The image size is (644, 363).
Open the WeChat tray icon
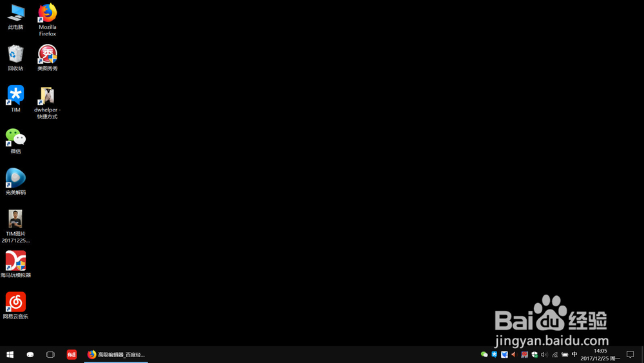point(484,355)
